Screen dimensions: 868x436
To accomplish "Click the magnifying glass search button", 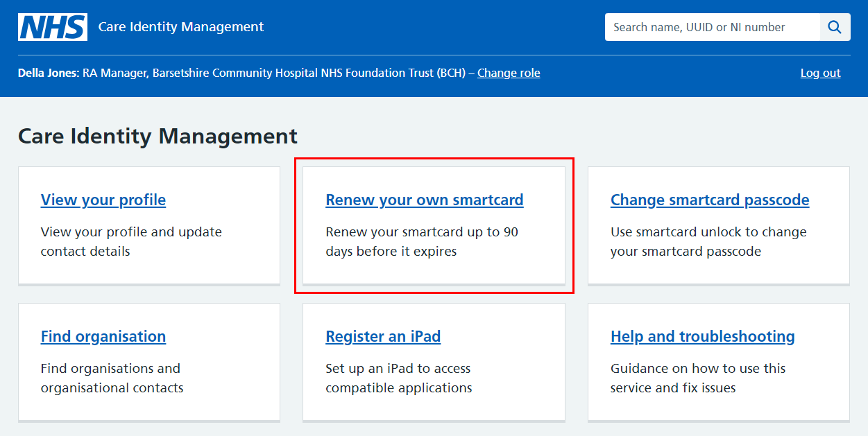I will [835, 27].
